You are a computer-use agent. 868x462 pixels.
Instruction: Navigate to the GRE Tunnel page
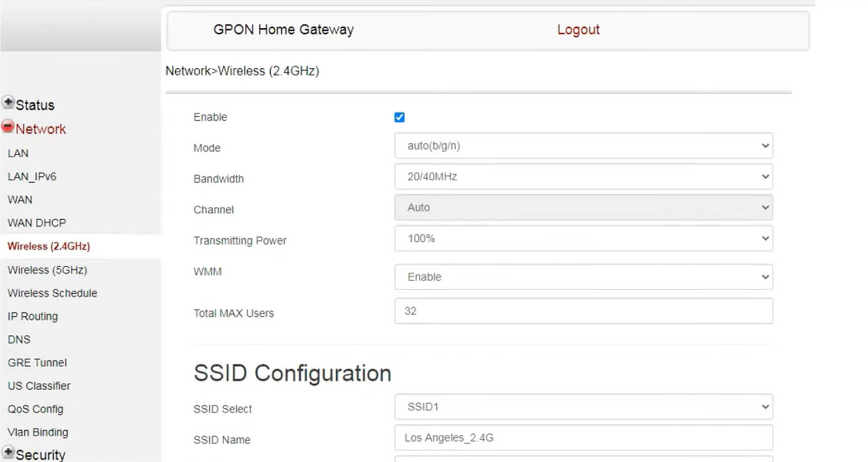pyautogui.click(x=37, y=363)
